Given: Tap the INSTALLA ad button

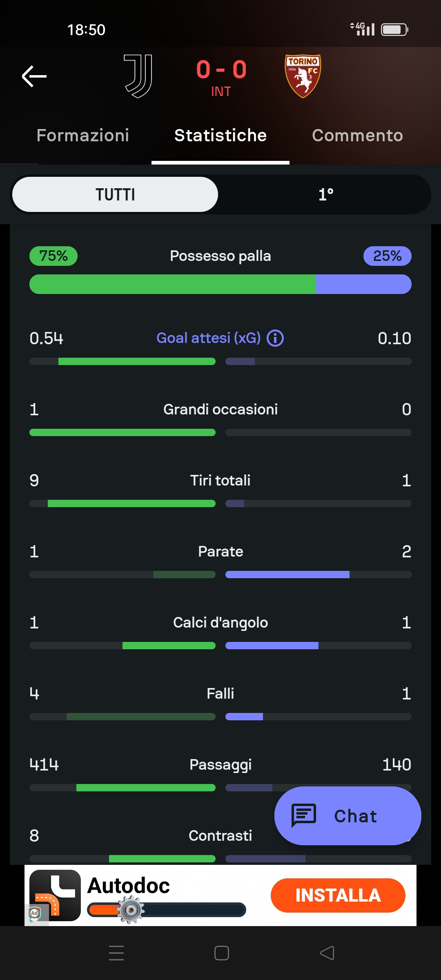Looking at the screenshot, I should [x=338, y=895].
